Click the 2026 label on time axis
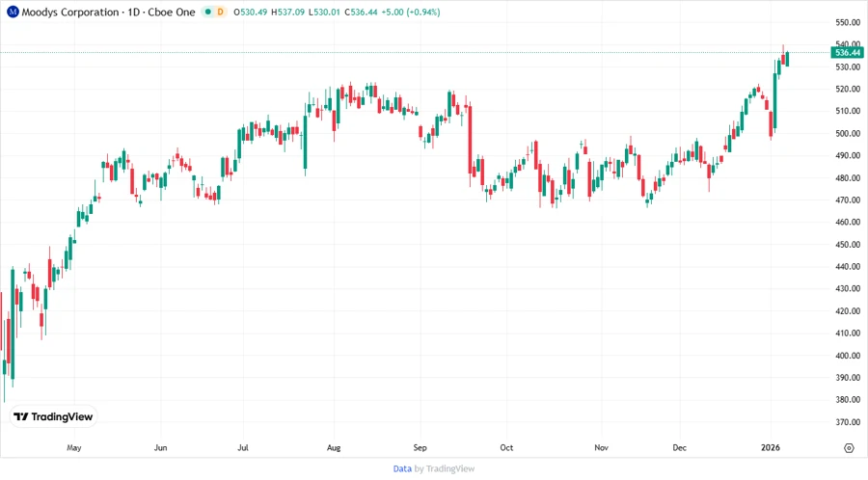The height and width of the screenshot is (480, 868). coord(770,447)
